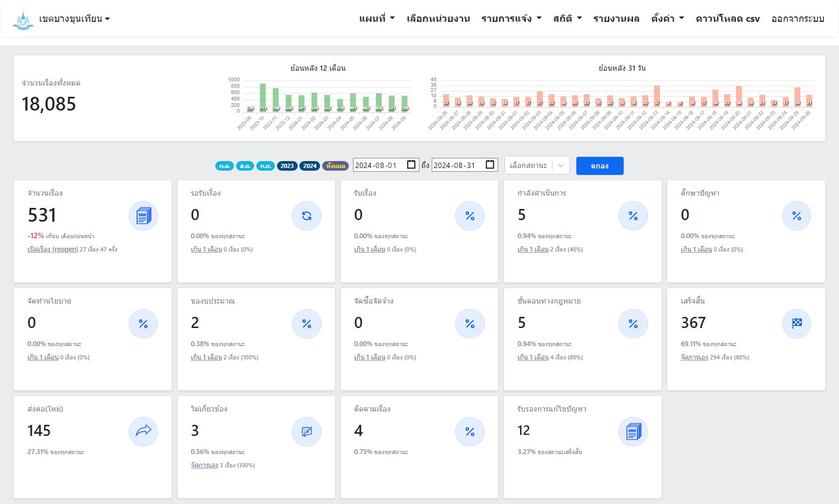The width and height of the screenshot is (839, 504).
Task: Expand the เขตบางขุนเทียน district dropdown
Action: (74, 19)
